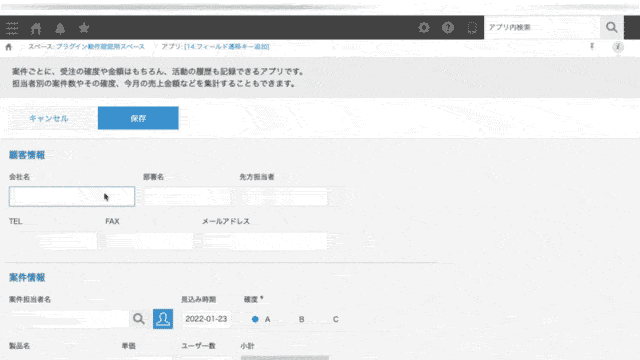The image size is (640, 360).
Task: Go to the portal home icon in header
Action: (36, 28)
